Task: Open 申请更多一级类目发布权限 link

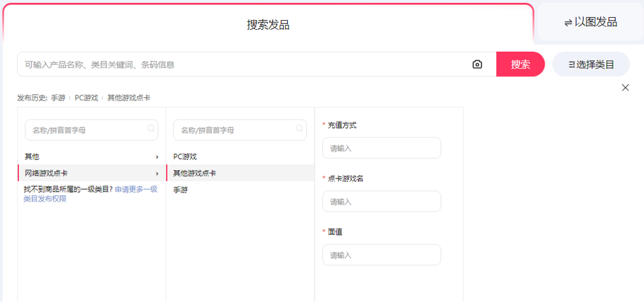Action: coord(136,189)
